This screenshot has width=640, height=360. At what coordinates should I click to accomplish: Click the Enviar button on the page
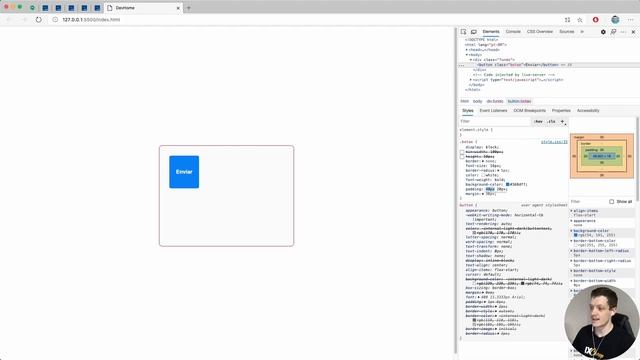(x=184, y=172)
